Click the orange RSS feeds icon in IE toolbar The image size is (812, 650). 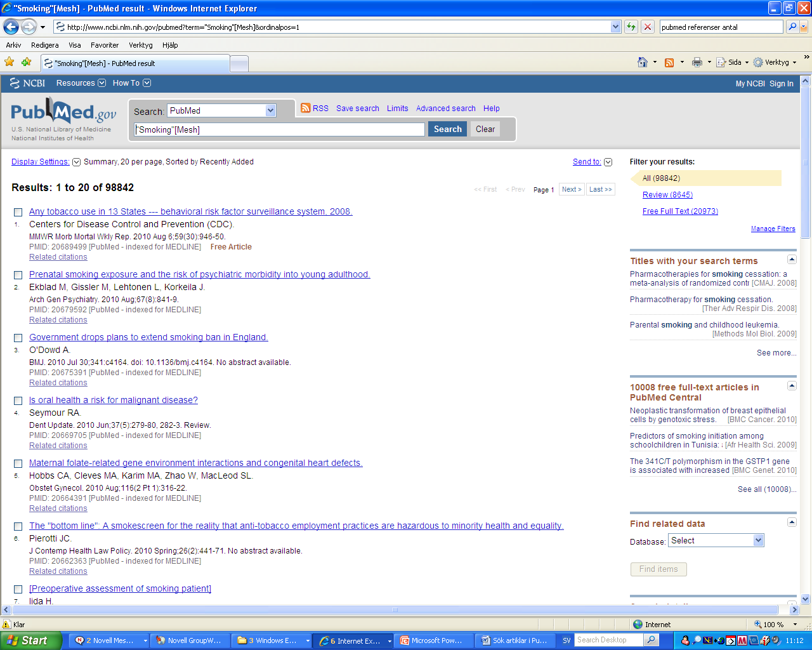click(669, 62)
